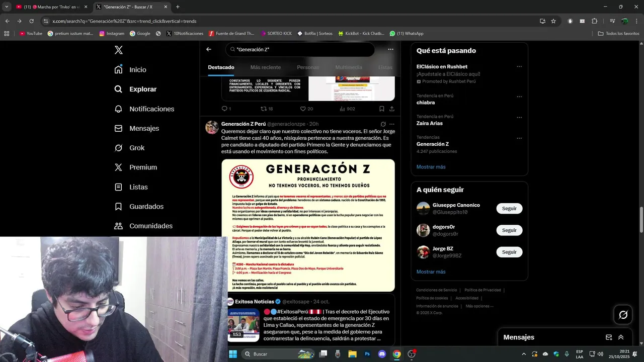Click the X logo in the sidebar
Viewport: 644px width, 362px height.
119,50
